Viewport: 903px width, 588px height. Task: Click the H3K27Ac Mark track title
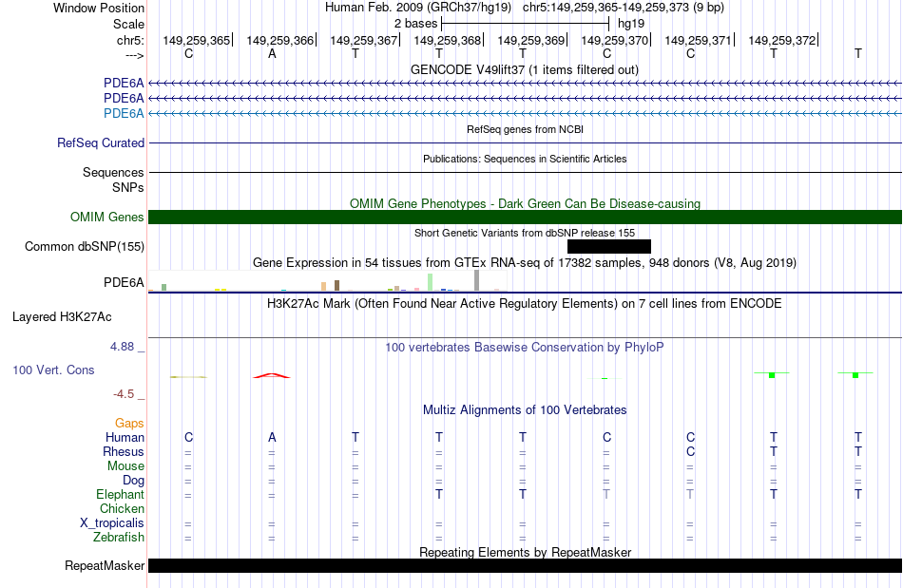pos(524,304)
